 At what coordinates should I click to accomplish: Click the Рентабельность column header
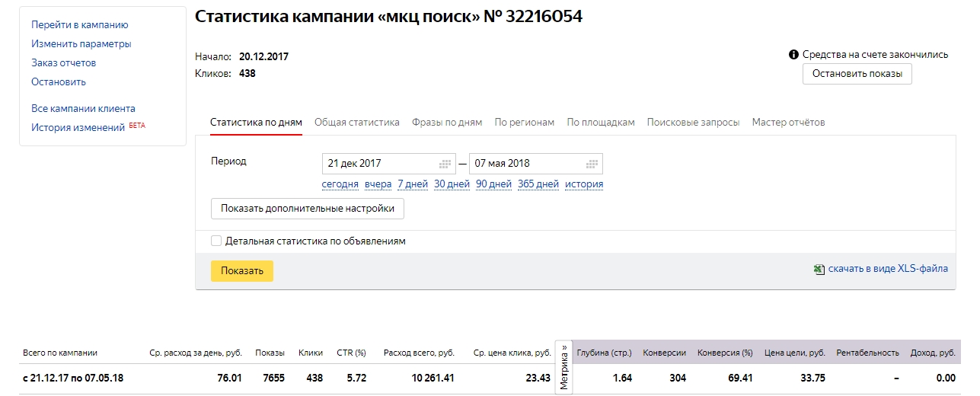click(867, 353)
